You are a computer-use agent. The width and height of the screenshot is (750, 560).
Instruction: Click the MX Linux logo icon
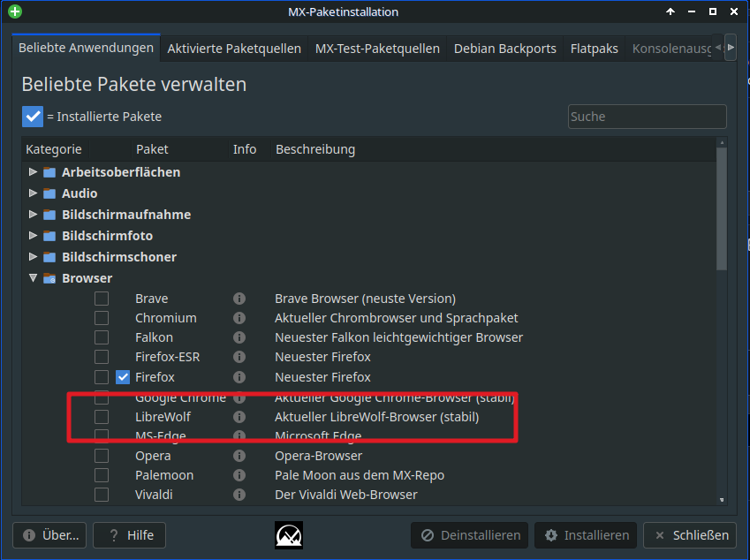[289, 535]
